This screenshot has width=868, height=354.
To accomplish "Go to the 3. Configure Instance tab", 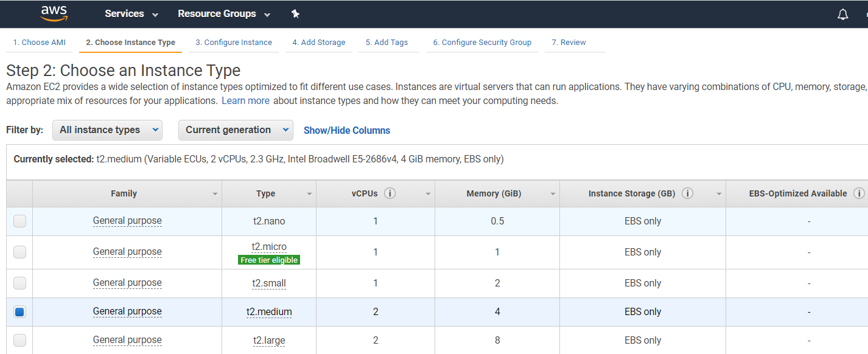I will click(x=234, y=43).
